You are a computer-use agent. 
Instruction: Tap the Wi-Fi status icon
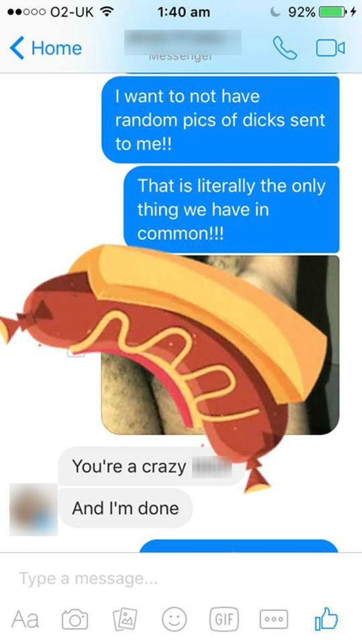coord(107,12)
